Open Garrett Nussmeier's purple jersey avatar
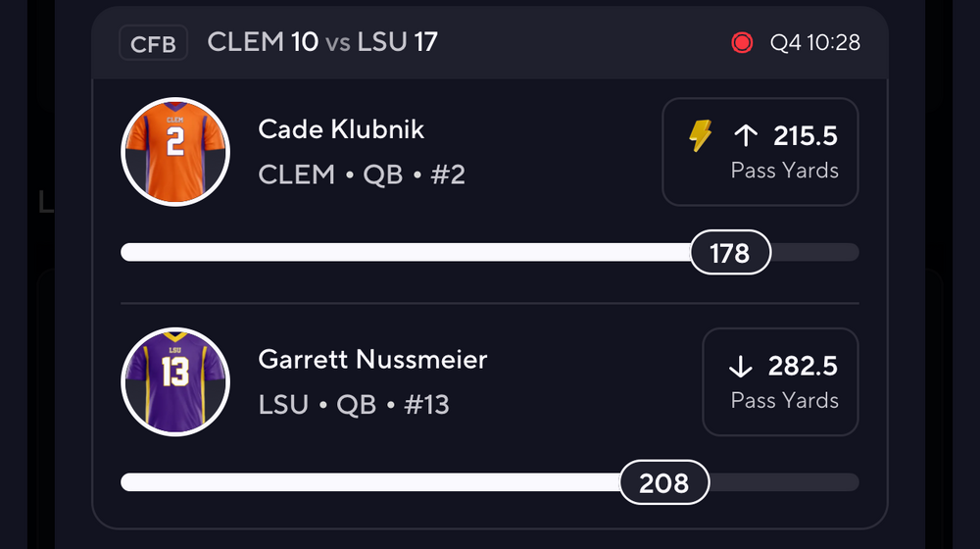Image resolution: width=980 pixels, height=549 pixels. click(175, 381)
